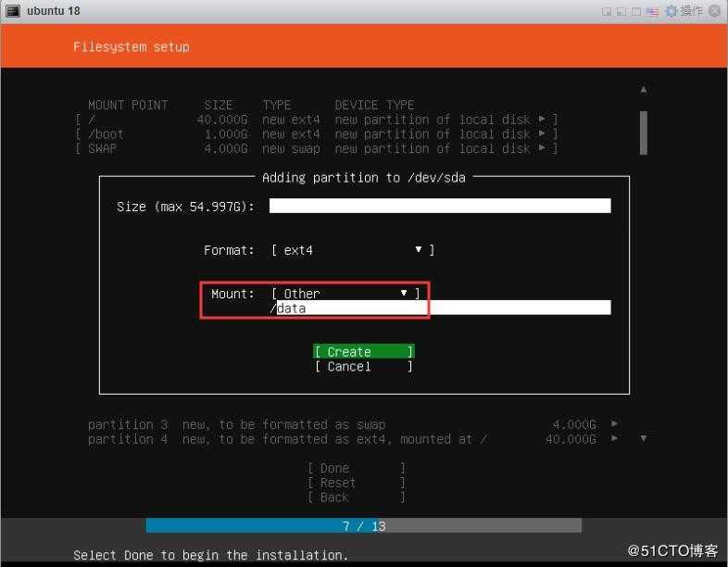This screenshot has height=567, width=728.
Task: Expand the / 40.000G mount row arrow
Action: (x=542, y=119)
